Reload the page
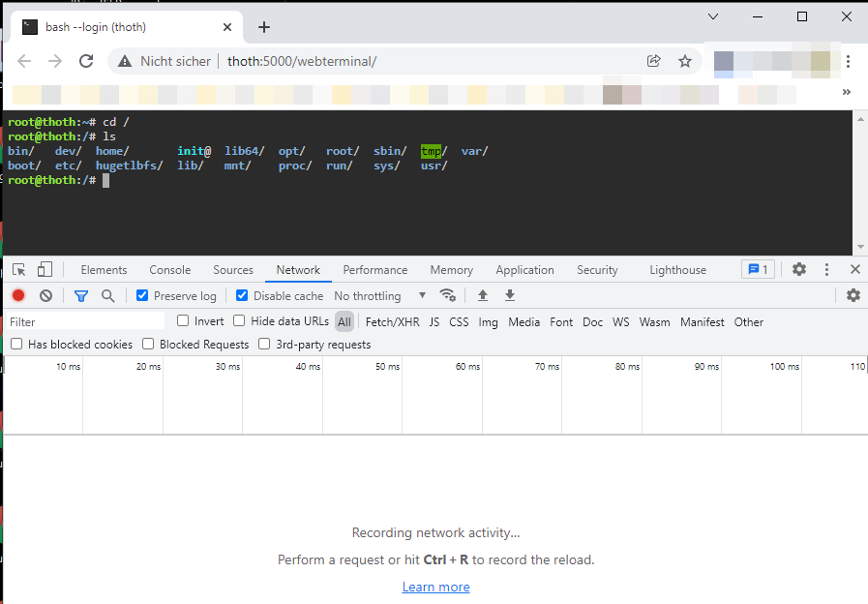This screenshot has width=868, height=604. [86, 61]
